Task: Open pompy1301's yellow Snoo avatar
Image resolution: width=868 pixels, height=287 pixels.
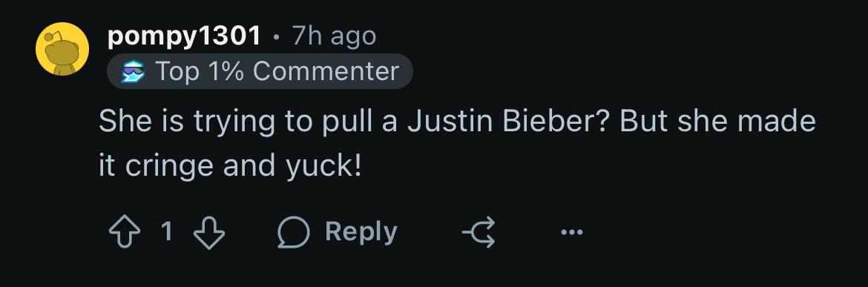Action: [x=62, y=49]
